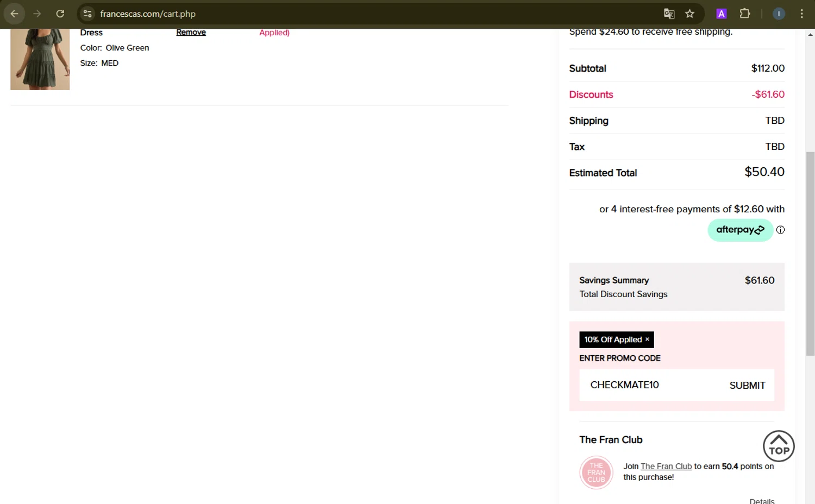This screenshot has height=504, width=815.
Task: Submit the promo code
Action: click(x=747, y=385)
